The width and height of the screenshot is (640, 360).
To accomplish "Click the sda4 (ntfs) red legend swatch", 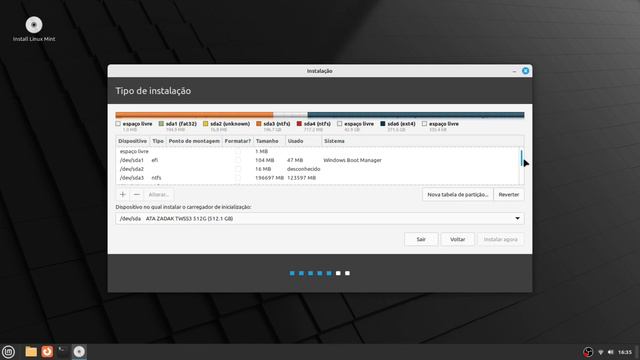I will pyautogui.click(x=299, y=124).
